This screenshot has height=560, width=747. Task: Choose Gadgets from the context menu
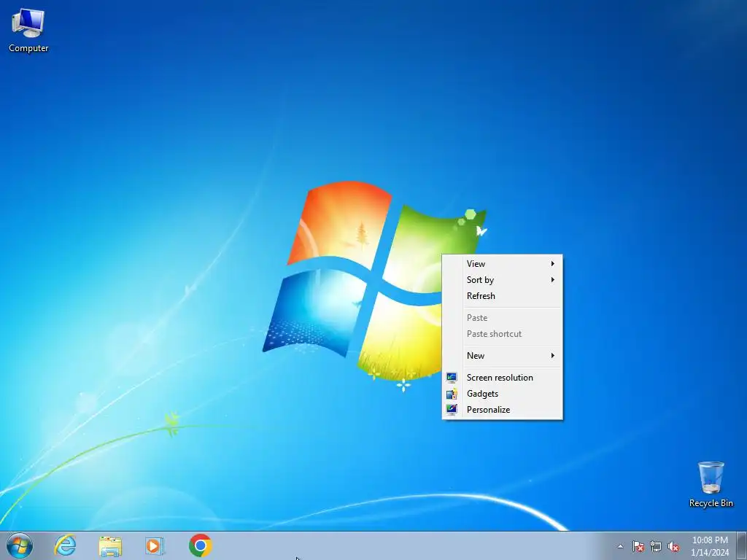click(x=502, y=394)
